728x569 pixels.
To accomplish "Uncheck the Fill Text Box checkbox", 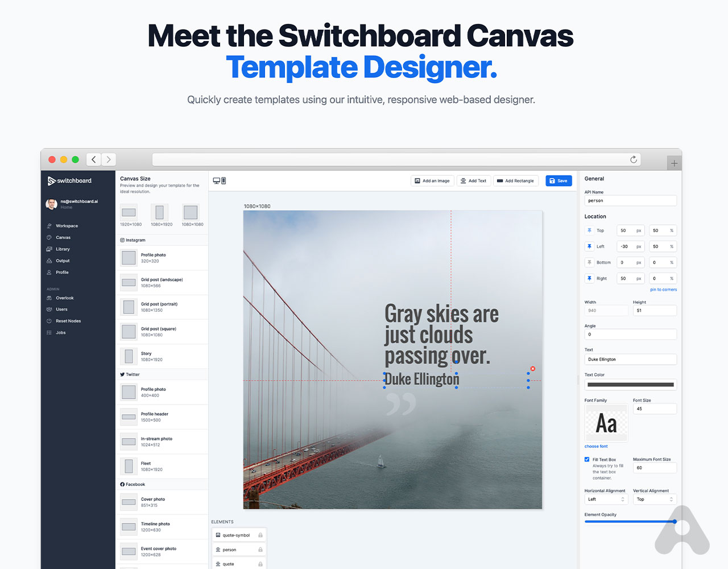I will point(587,459).
